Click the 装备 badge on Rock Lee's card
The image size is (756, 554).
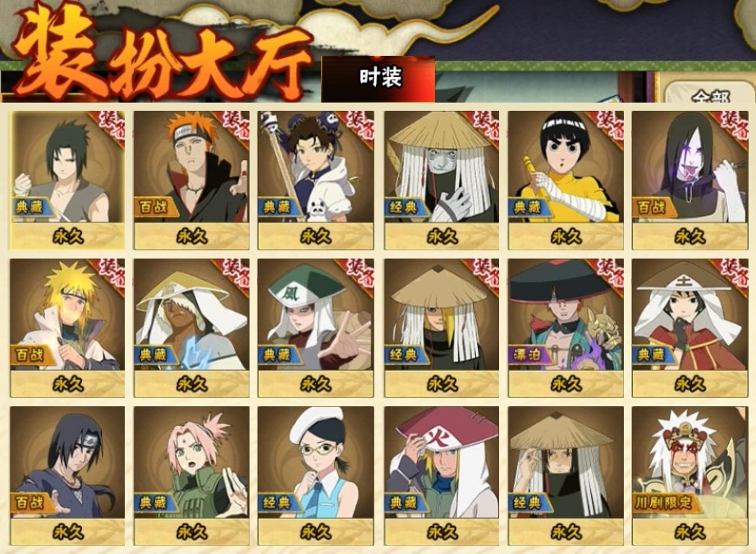click(x=611, y=126)
